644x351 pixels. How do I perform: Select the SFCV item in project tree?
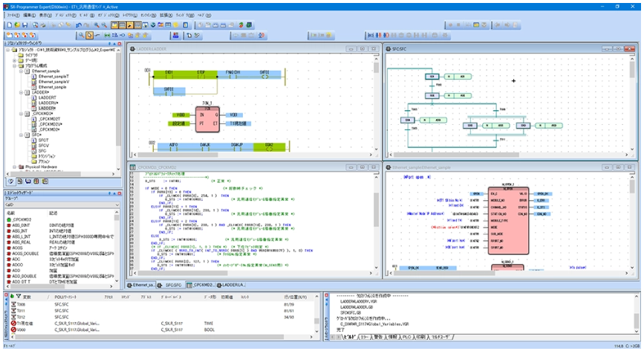pos(44,144)
